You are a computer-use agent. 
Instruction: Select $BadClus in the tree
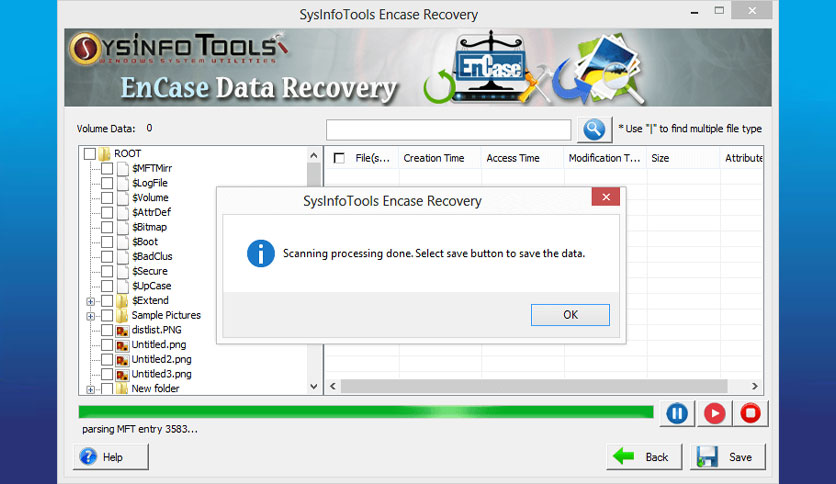[152, 256]
